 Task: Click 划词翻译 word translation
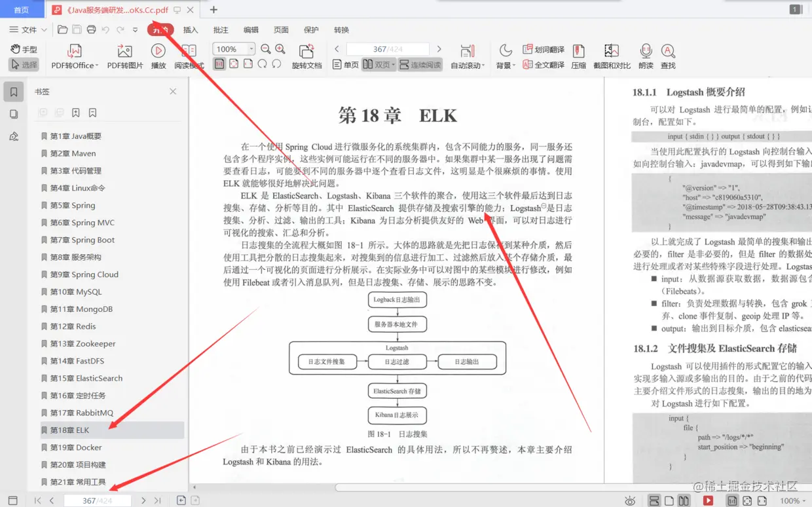click(544, 50)
